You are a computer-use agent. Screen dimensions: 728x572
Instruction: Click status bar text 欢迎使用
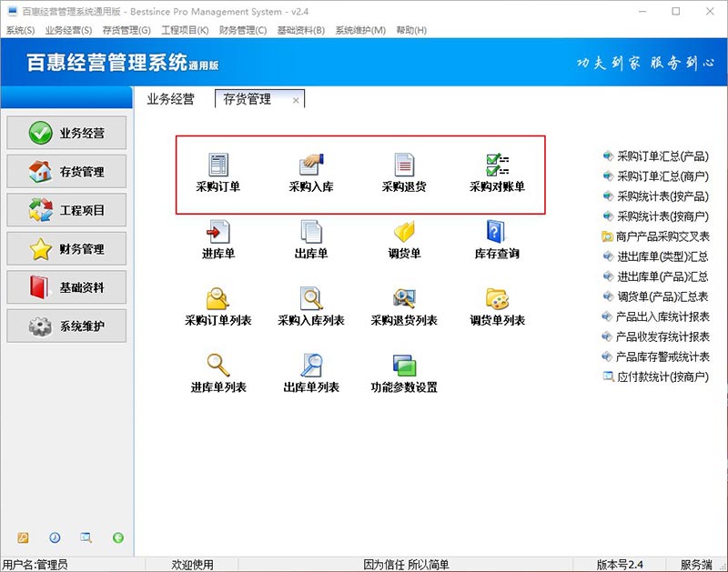[193, 565]
